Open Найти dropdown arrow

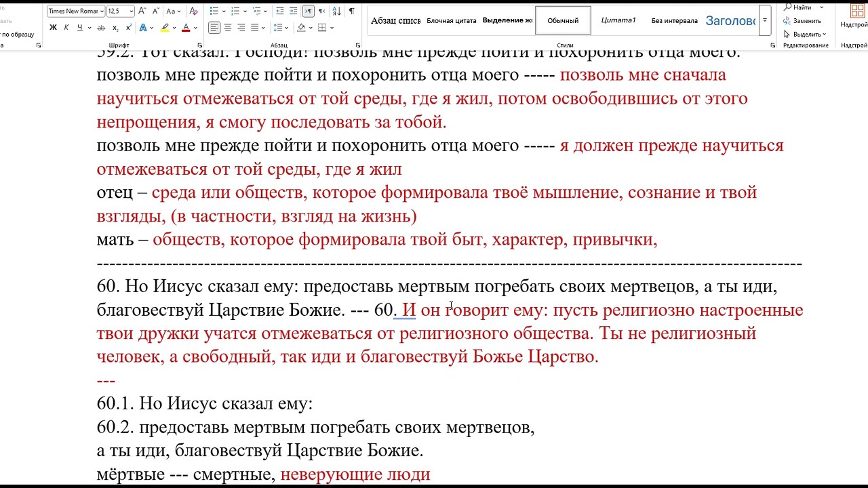click(x=822, y=7)
